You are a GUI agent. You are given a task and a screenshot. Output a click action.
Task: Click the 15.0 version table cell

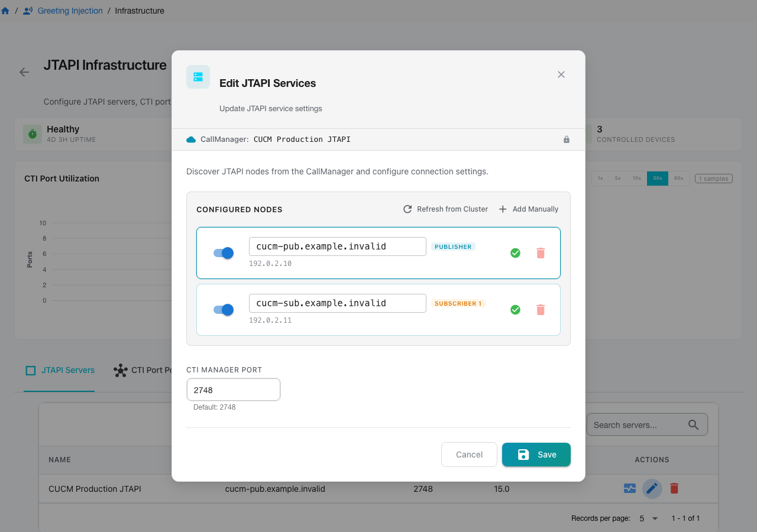[x=502, y=489]
